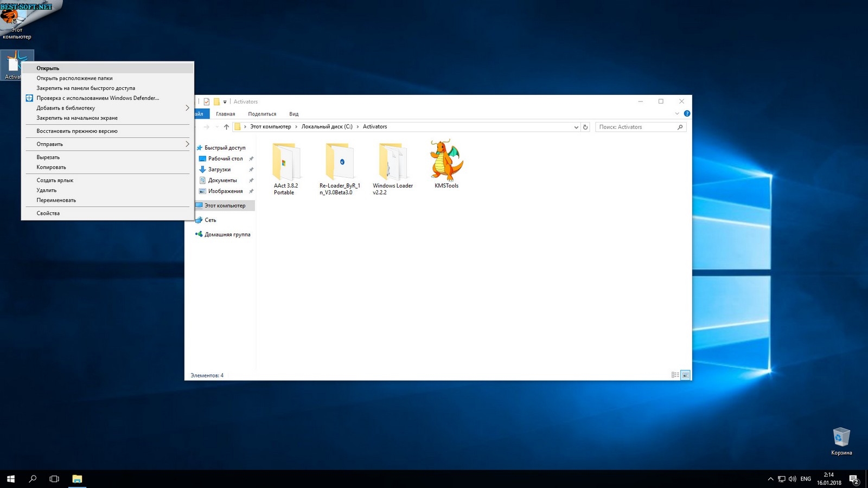The height and width of the screenshot is (488, 868).
Task: Scan with Windows Defender menu entry
Action: click(x=107, y=98)
